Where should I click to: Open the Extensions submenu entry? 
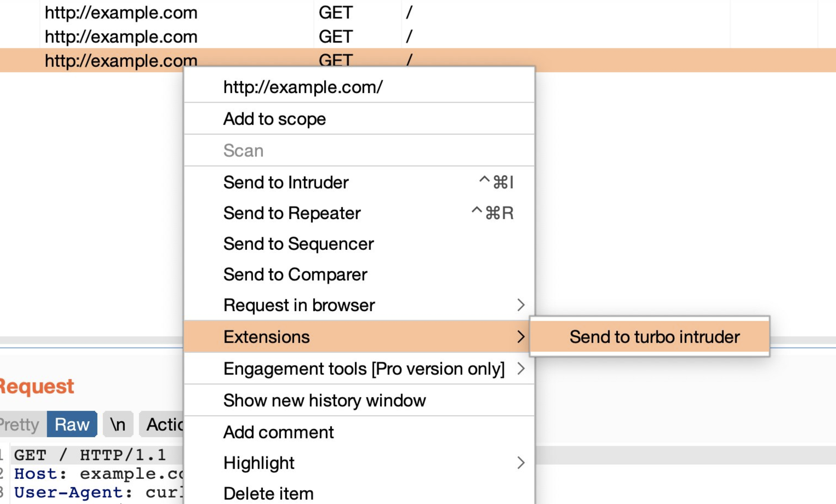pos(267,337)
